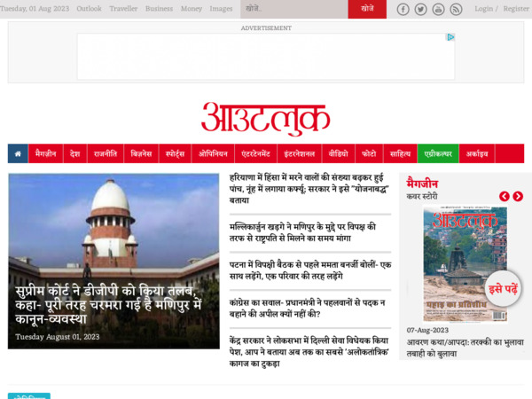Click the Outlook link in top bar
Image resolution: width=532 pixels, height=399 pixels.
coord(89,9)
